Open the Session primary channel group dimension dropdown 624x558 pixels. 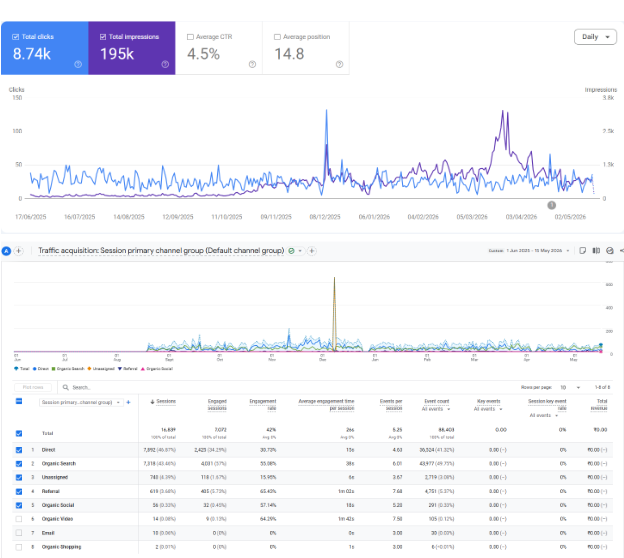coord(81,402)
